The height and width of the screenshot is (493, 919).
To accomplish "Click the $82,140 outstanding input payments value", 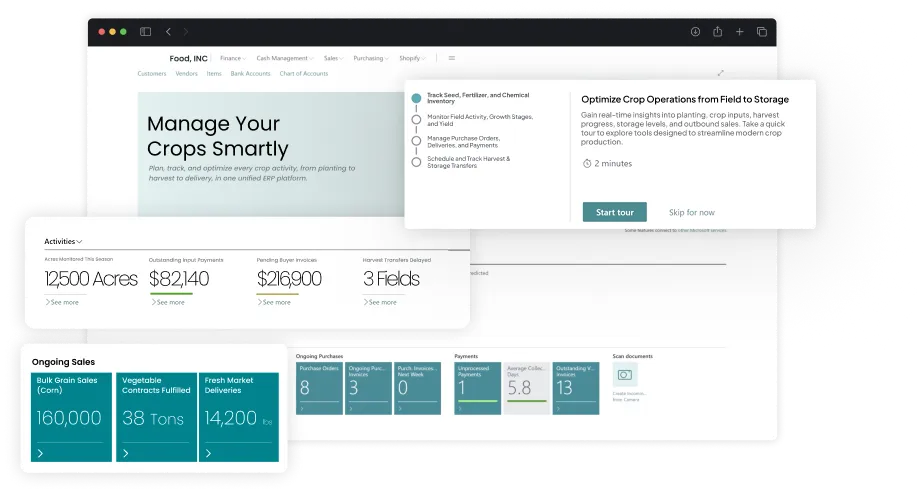I will click(179, 279).
